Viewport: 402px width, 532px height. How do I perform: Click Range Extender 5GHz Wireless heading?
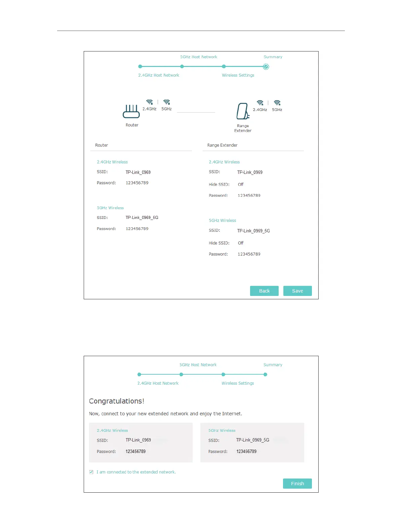[223, 221]
